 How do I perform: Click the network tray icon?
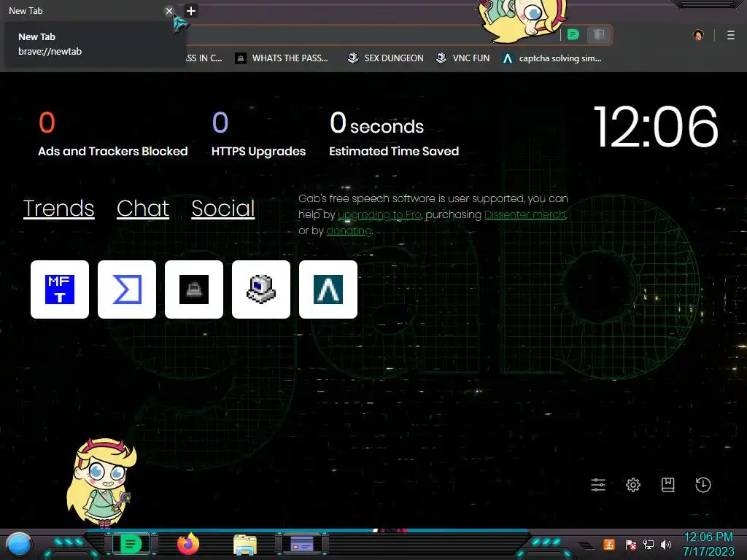click(649, 544)
